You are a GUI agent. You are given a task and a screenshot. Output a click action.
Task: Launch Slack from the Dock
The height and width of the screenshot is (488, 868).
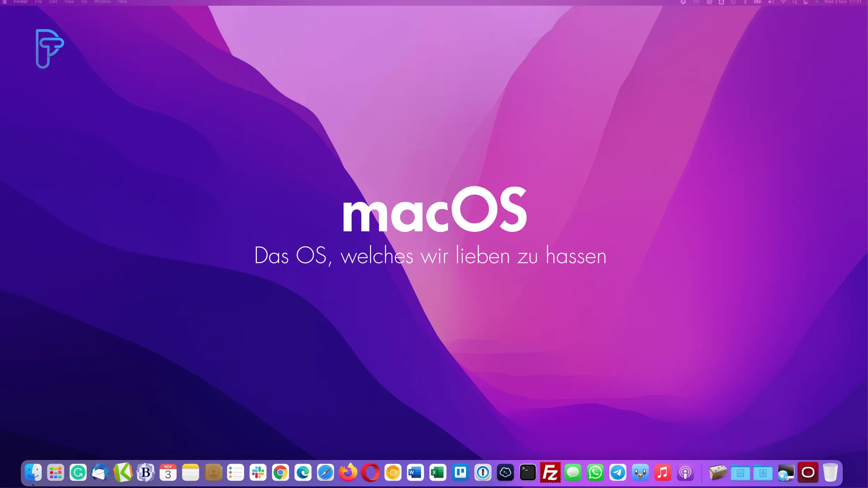click(258, 472)
